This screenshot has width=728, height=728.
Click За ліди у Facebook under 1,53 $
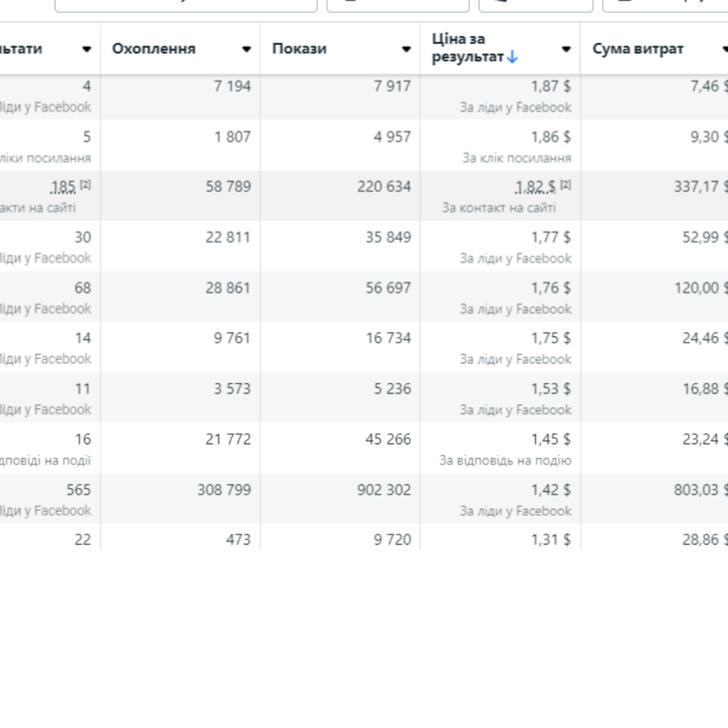[516, 410]
